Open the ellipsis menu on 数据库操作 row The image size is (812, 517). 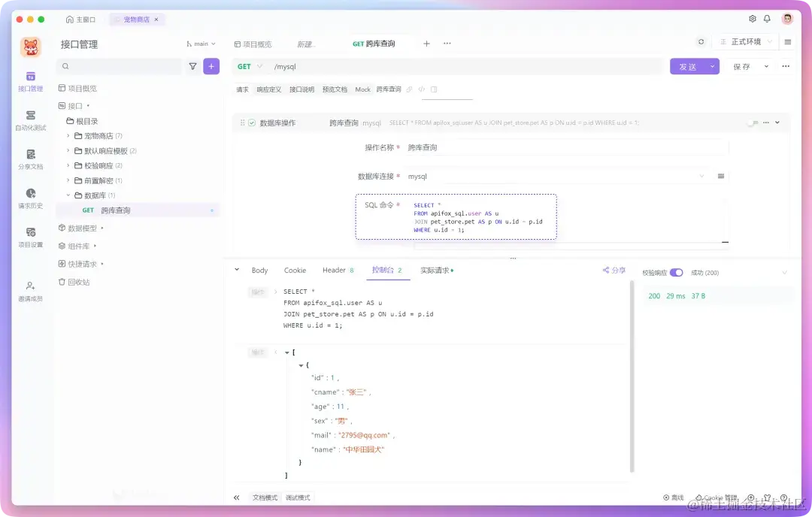(x=766, y=122)
